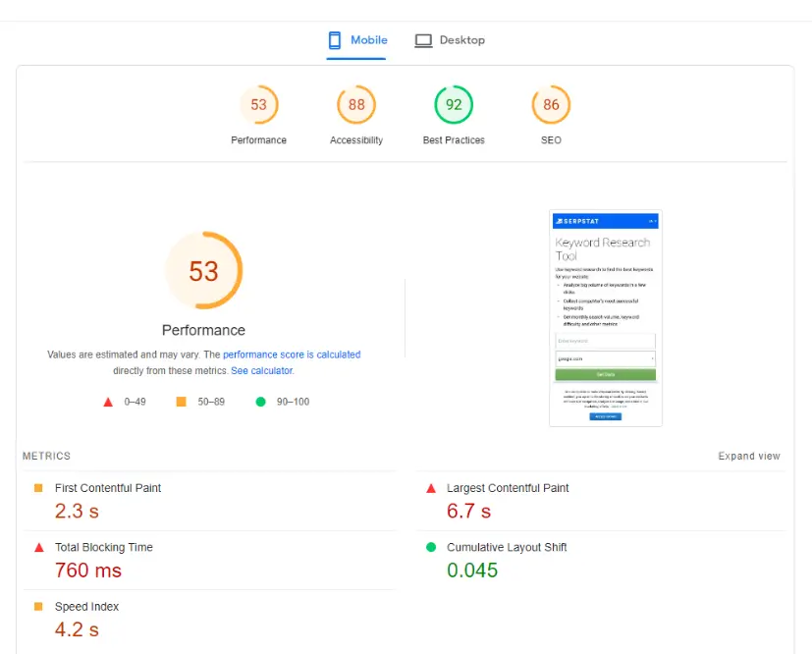The width and height of the screenshot is (812, 654).
Task: Open the 'performance score is calculated' link
Action: coord(292,354)
